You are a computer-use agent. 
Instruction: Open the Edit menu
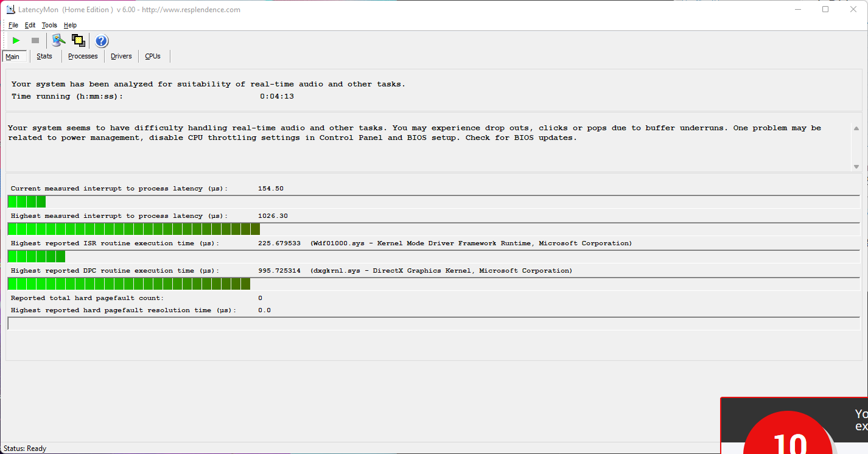click(30, 25)
